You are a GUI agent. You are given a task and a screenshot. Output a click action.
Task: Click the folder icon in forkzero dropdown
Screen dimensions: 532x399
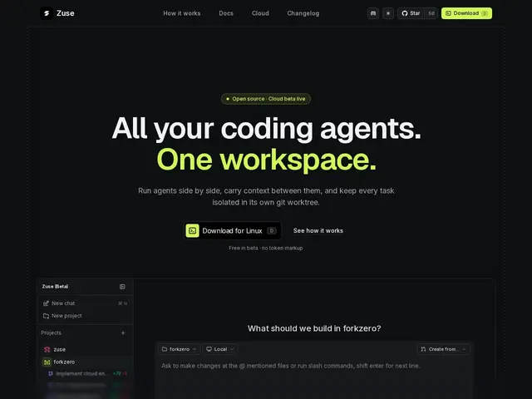165,349
